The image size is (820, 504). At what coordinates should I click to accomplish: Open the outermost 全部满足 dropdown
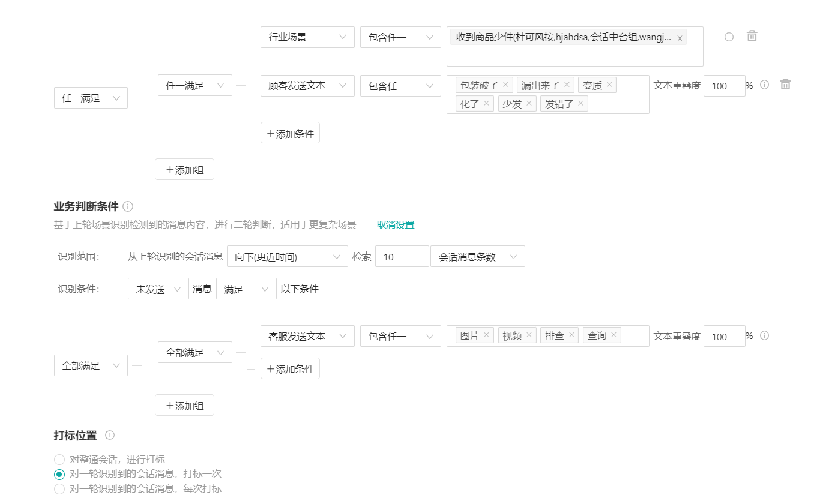point(91,365)
